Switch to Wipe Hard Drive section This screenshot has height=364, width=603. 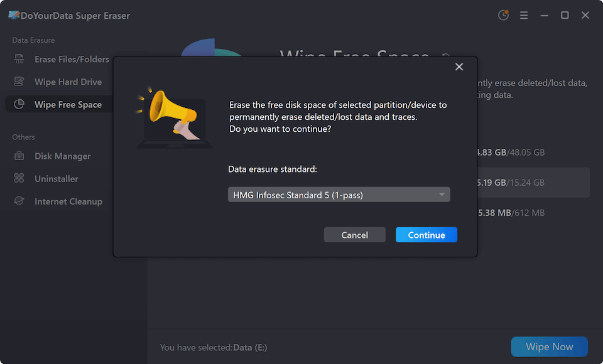68,82
